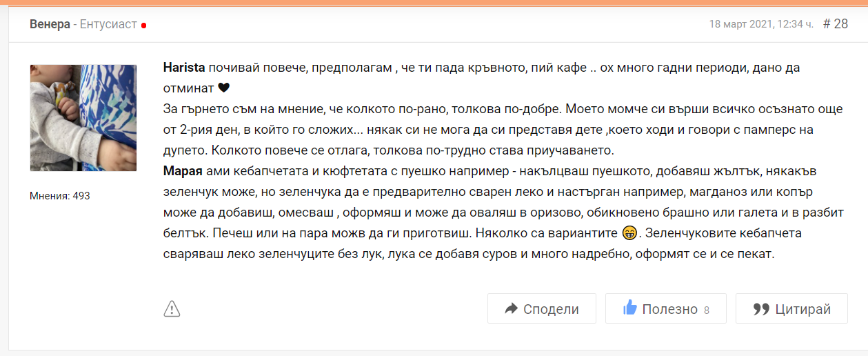The image size is (868, 356).
Task: Click the bold Harista mention
Action: (x=184, y=68)
